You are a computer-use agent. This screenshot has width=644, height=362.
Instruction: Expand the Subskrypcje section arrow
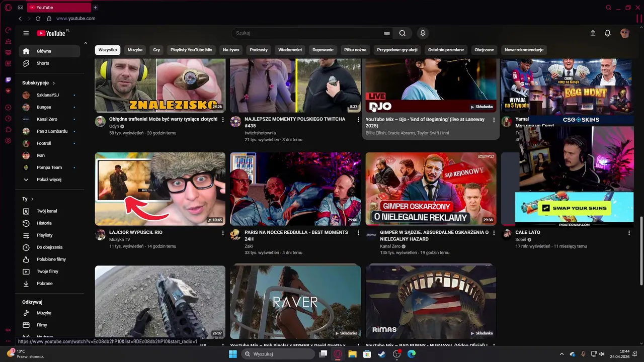coord(54,83)
